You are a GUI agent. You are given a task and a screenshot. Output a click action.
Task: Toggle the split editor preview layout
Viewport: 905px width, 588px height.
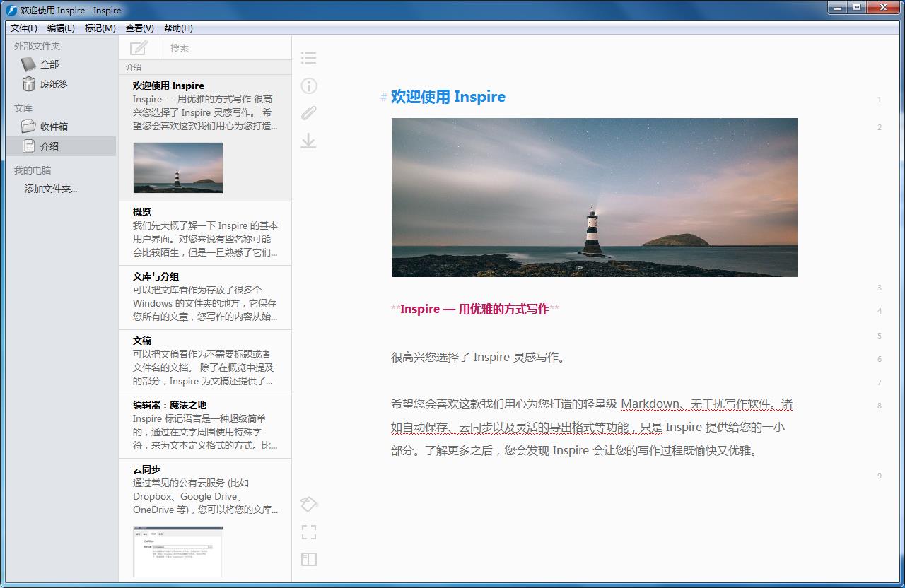point(308,559)
